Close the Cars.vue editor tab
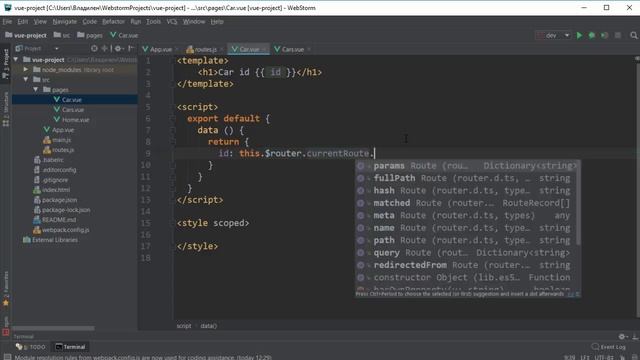 pyautogui.click(x=309, y=49)
